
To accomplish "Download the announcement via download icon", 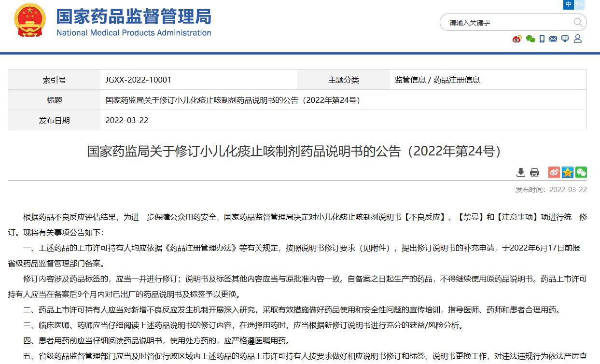I will [521, 172].
